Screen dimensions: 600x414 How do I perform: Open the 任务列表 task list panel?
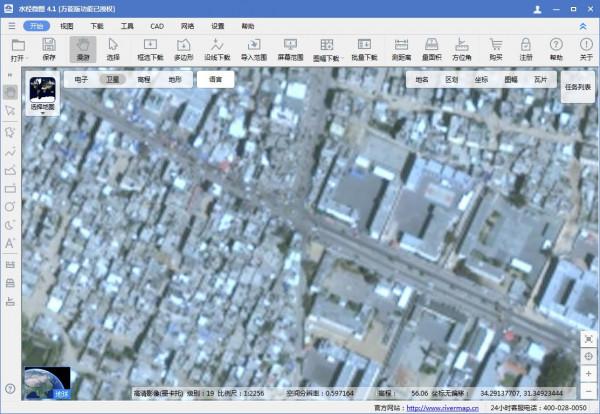tap(578, 87)
